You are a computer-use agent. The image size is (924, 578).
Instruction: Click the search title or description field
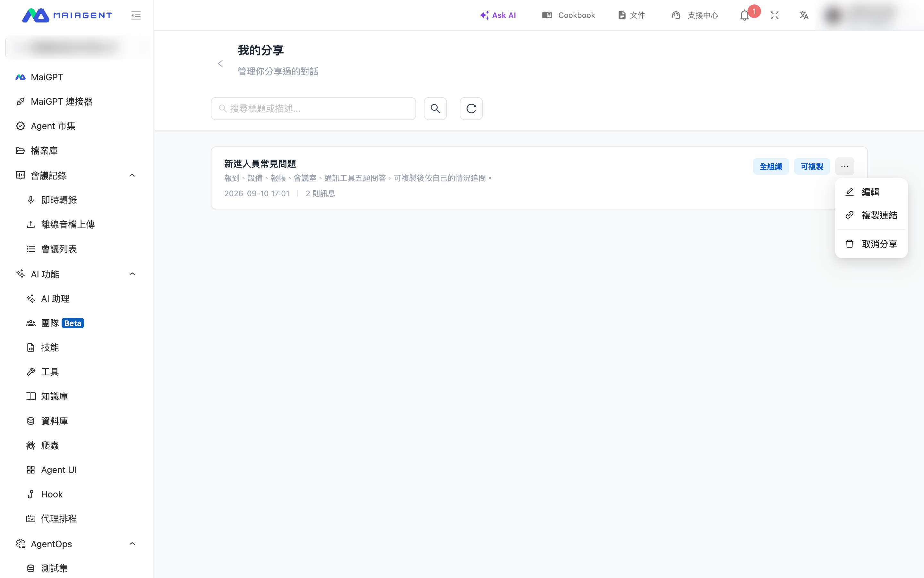click(313, 109)
